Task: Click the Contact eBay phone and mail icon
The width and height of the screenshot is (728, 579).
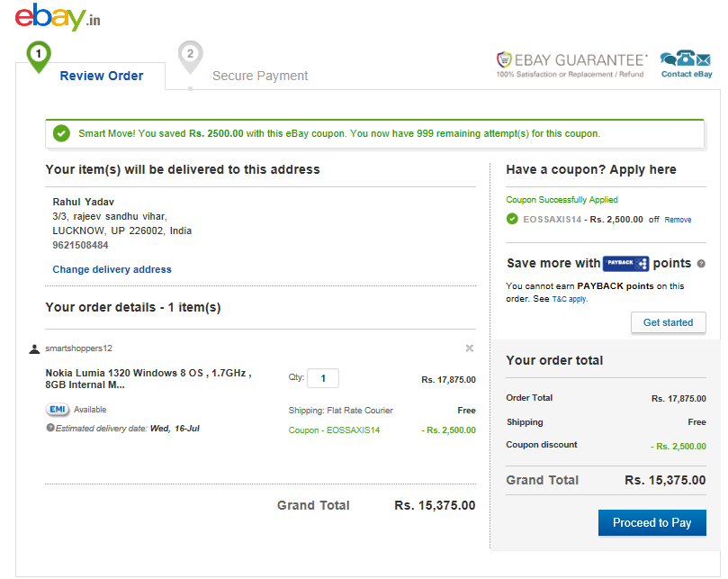Action: click(x=686, y=59)
